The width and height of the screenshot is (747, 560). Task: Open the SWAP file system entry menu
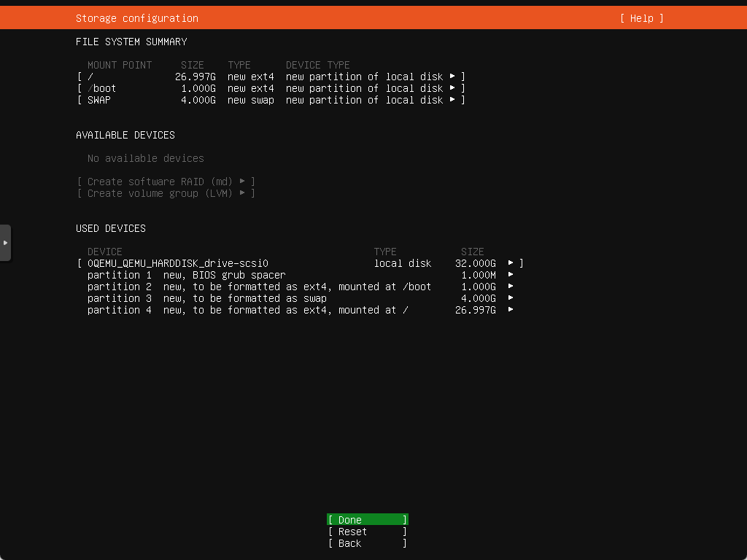270,100
